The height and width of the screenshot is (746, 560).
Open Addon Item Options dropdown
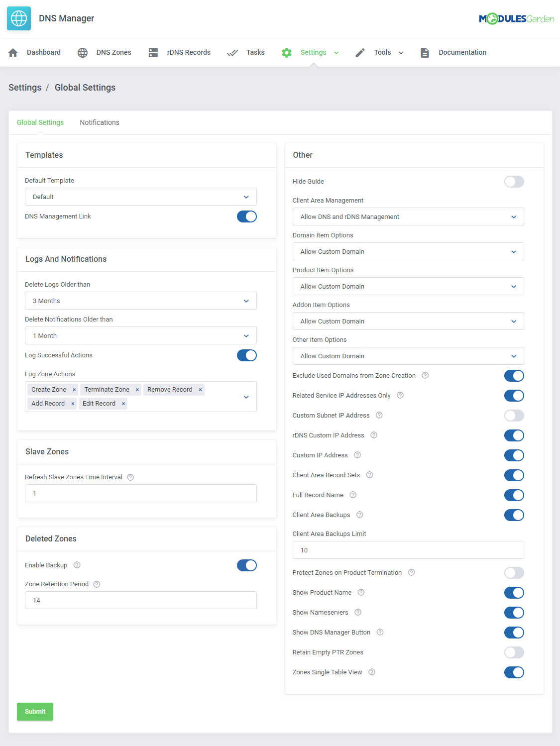point(408,321)
